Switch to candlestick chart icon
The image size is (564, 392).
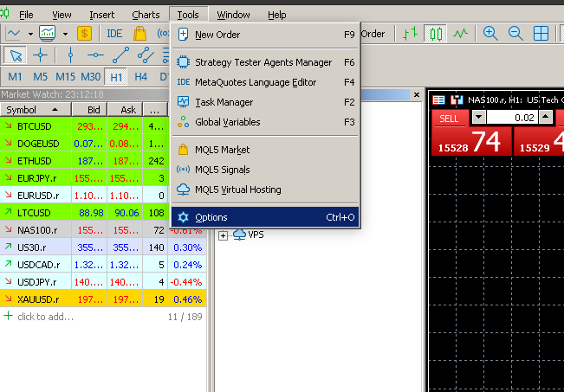point(435,34)
